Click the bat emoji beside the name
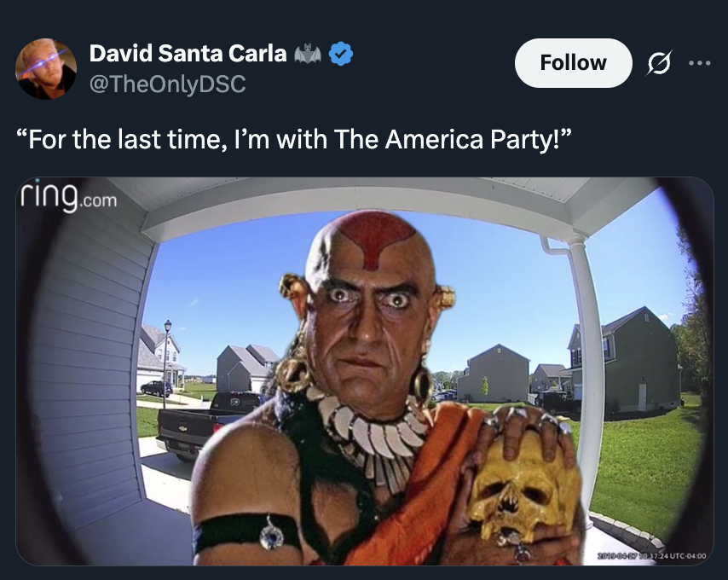 [x=308, y=55]
